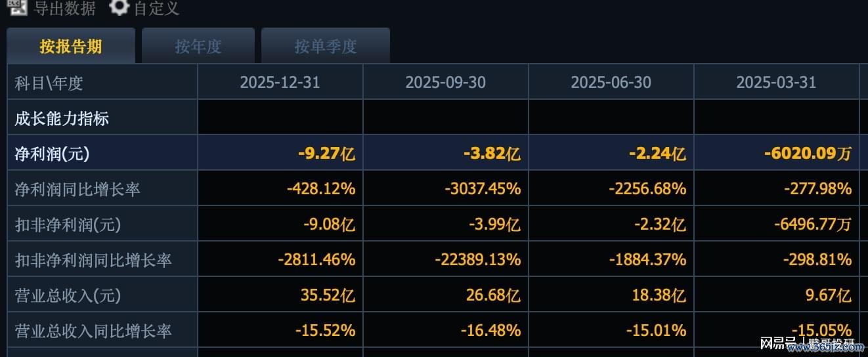Switch to the 按单季度 tab

tap(326, 46)
